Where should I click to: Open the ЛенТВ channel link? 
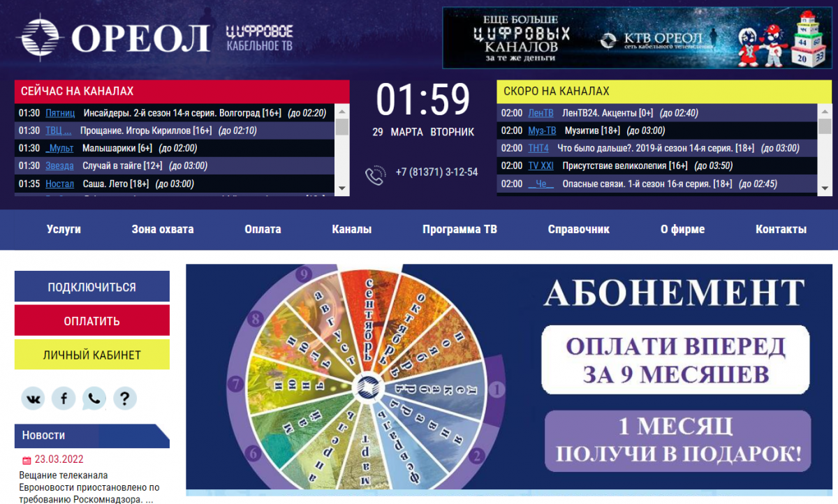[x=541, y=113]
